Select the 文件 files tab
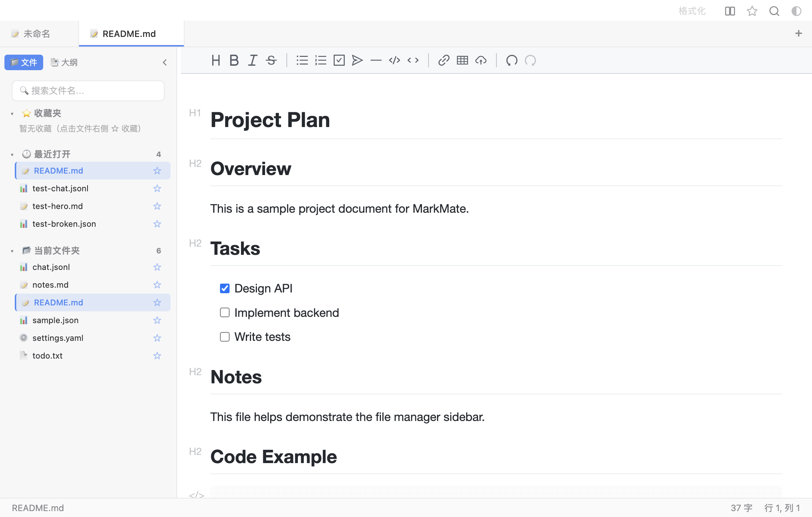The width and height of the screenshot is (812, 517). click(x=24, y=62)
